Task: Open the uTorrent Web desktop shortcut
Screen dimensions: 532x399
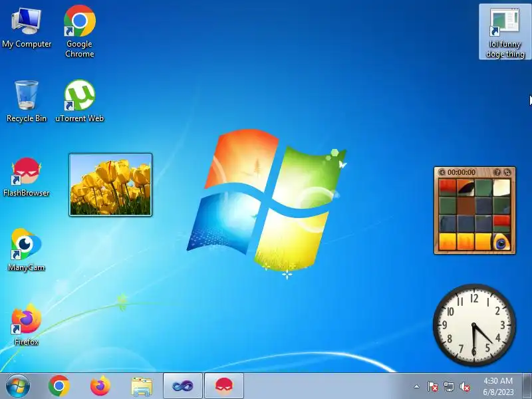Action: [x=79, y=101]
